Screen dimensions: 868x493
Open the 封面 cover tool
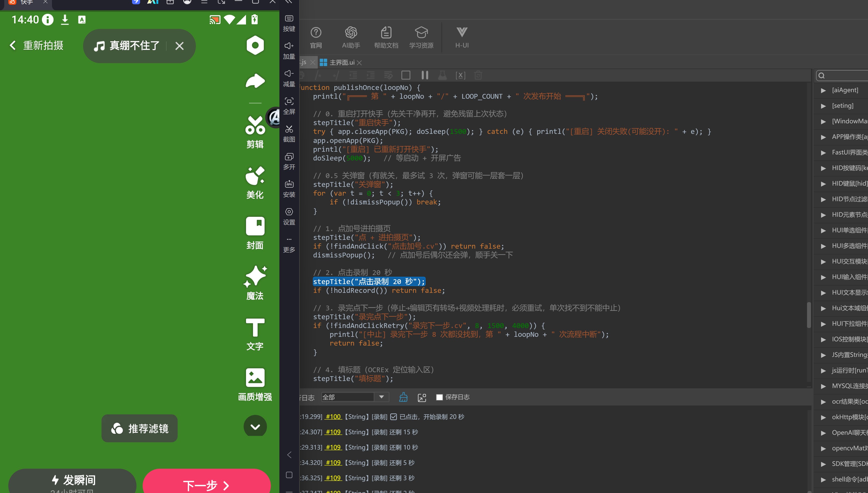(255, 233)
